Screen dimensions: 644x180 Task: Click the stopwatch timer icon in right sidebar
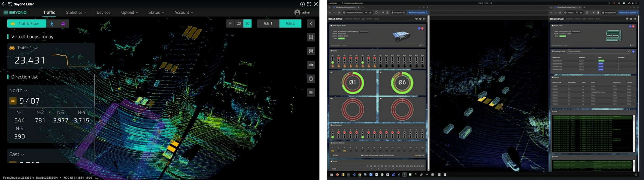click(x=311, y=79)
